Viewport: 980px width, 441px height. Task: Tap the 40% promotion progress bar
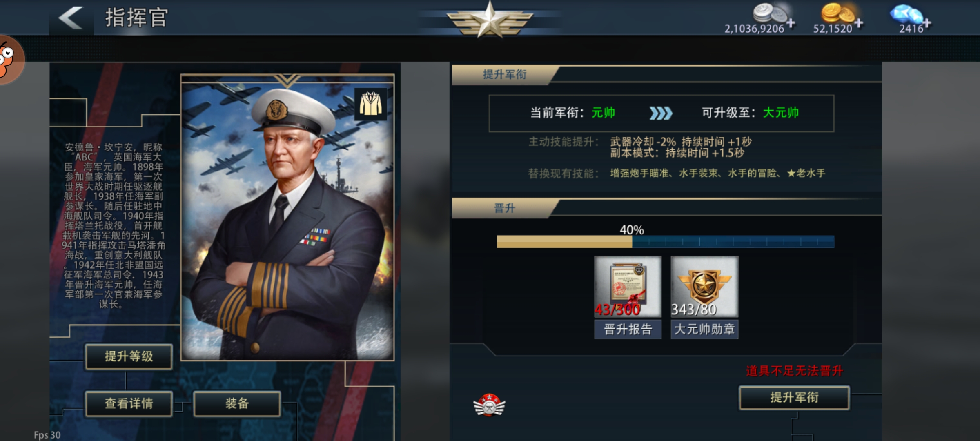click(x=665, y=241)
